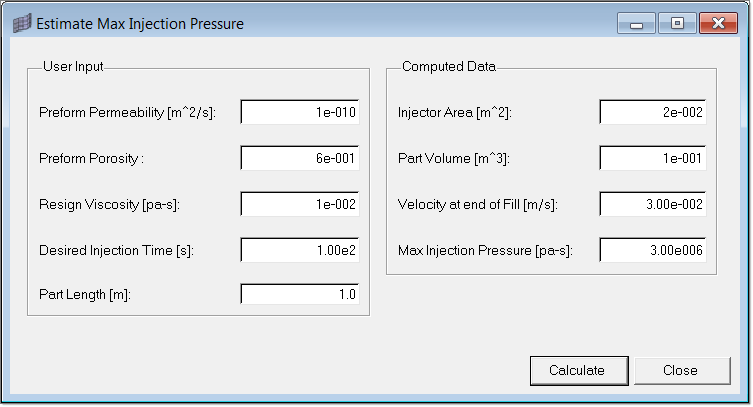This screenshot has height=407, width=753.
Task: Focus the Velocity at end of Fill field
Action: click(654, 204)
